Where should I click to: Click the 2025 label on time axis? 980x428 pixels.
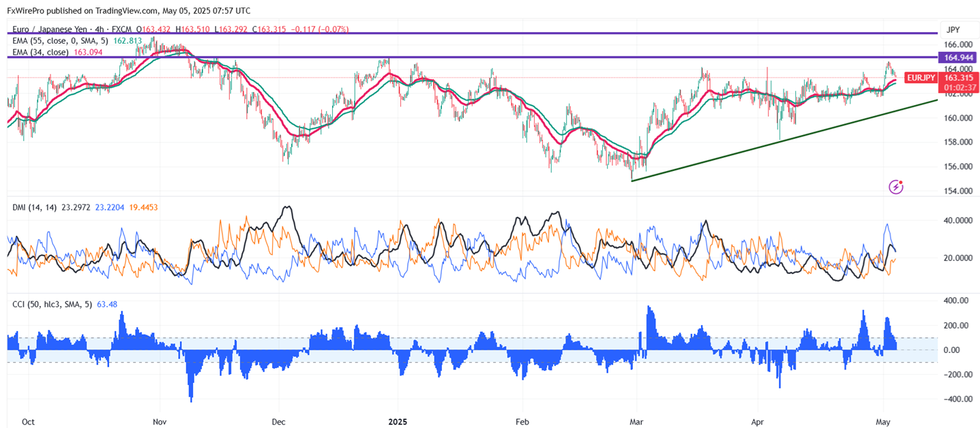pyautogui.click(x=397, y=421)
